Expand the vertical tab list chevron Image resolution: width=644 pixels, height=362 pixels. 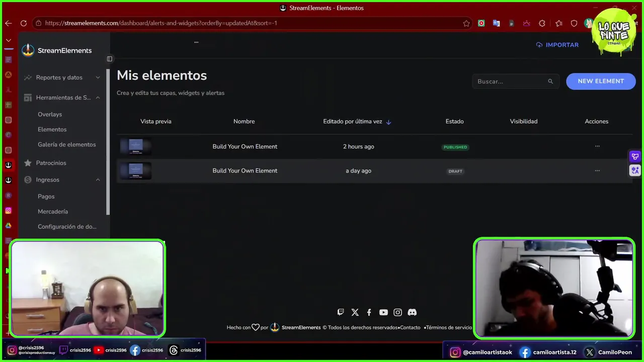click(8, 40)
